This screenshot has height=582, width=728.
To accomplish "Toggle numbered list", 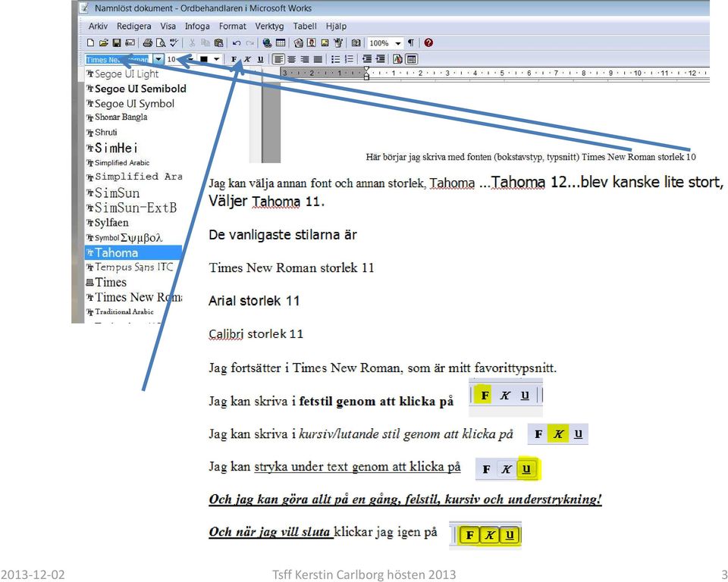I will point(349,59).
